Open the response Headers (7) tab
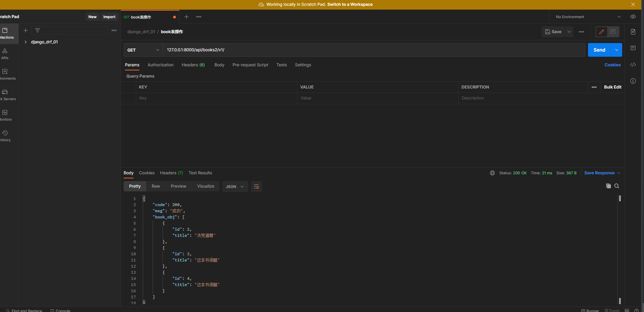The image size is (644, 312). 171,173
